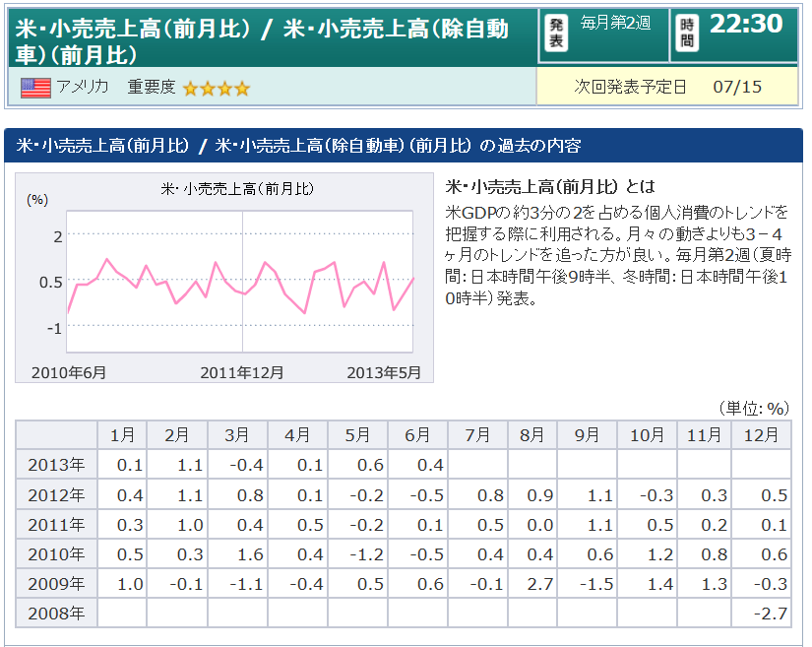Screen dimensions: 812x647
Task: Click the 時間 label icon
Action: tap(687, 32)
